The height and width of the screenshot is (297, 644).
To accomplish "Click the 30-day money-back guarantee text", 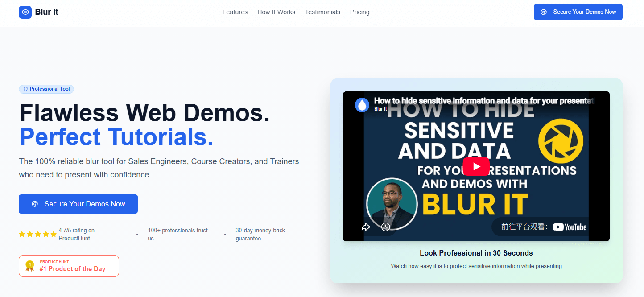I will pos(260,235).
